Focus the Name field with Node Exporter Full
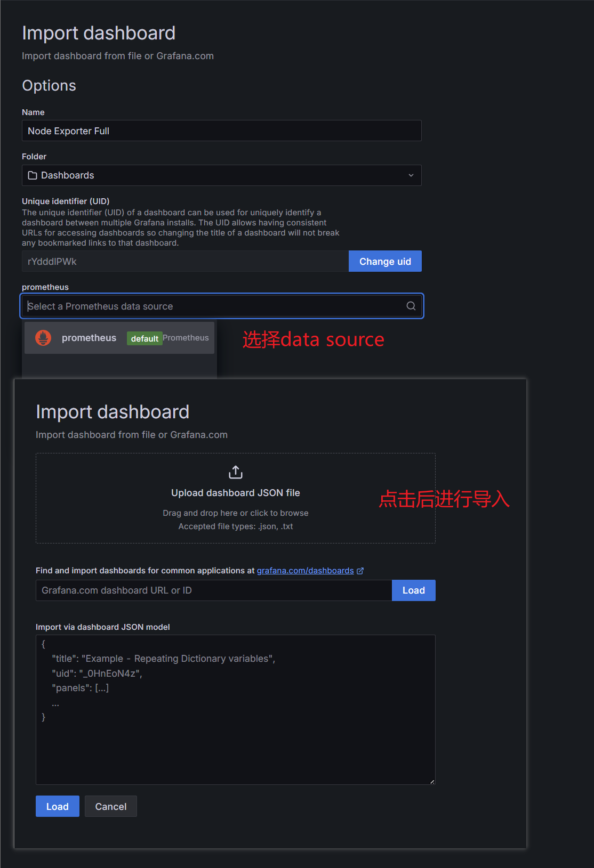This screenshot has height=868, width=594. point(222,131)
